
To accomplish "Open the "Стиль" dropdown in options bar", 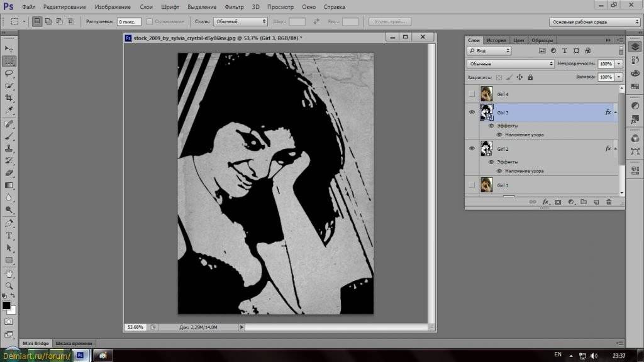I will 240,21.
